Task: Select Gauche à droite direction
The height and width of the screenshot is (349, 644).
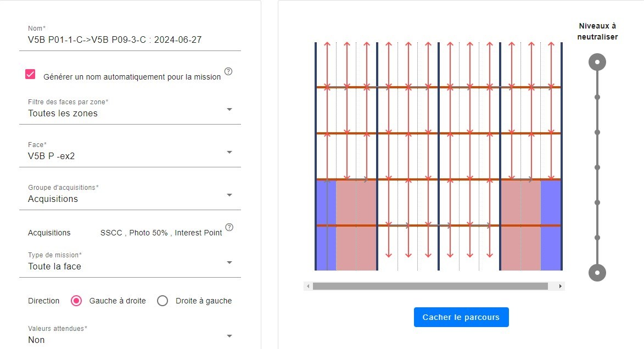Action: pos(76,301)
